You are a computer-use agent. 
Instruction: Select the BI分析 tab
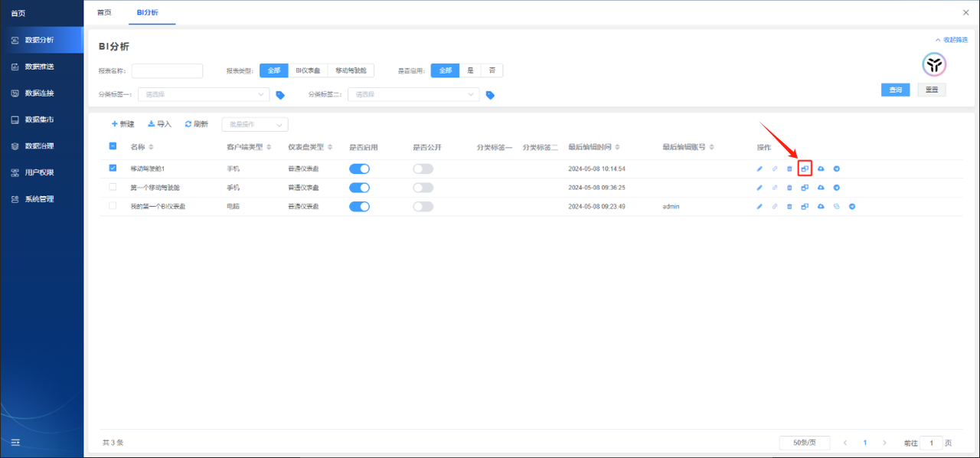click(147, 12)
